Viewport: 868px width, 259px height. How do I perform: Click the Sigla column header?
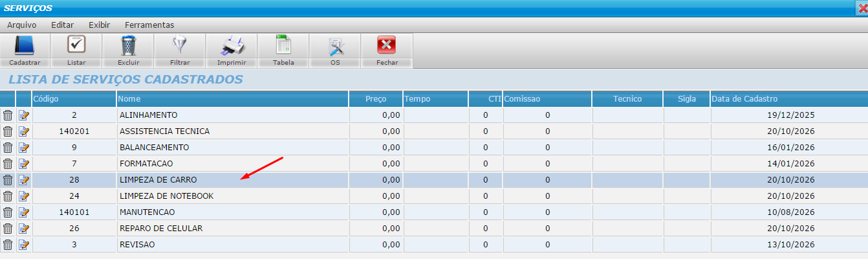click(687, 99)
